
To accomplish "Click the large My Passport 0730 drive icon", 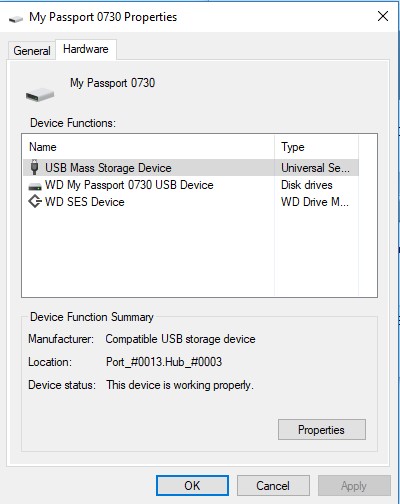I will coord(40,94).
